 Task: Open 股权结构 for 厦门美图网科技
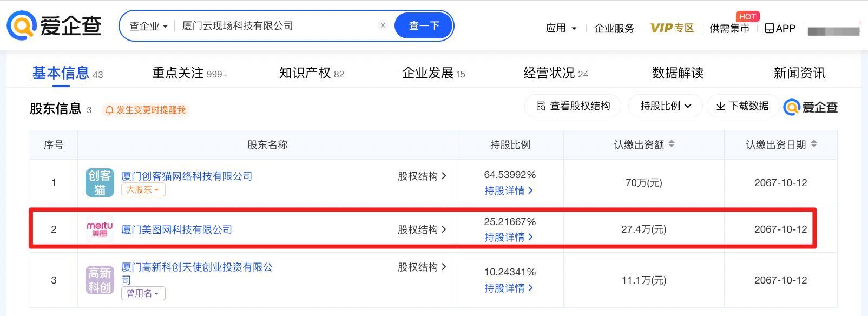coord(422,229)
